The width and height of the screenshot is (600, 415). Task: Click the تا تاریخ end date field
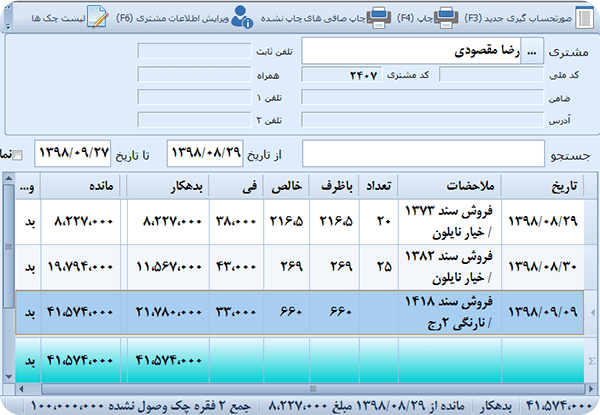pyautogui.click(x=73, y=154)
